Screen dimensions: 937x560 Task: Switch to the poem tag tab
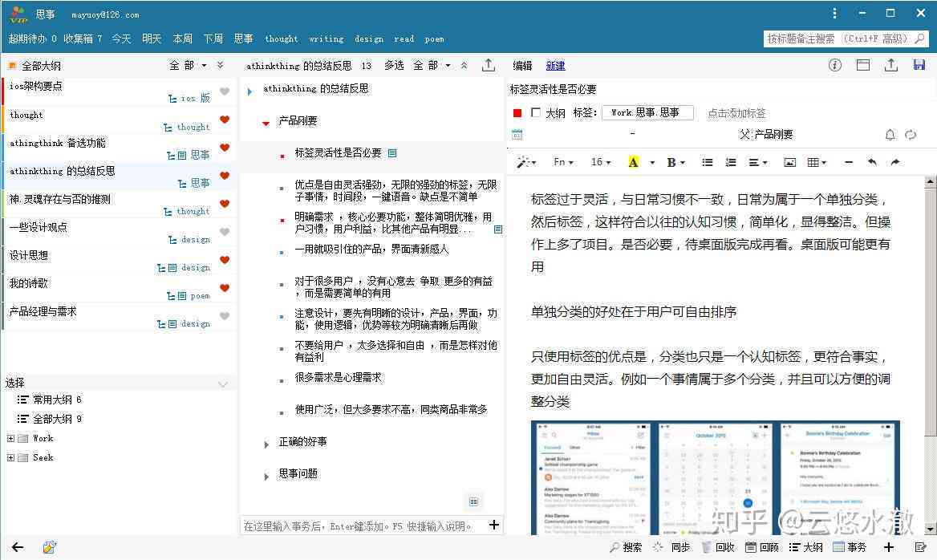435,39
